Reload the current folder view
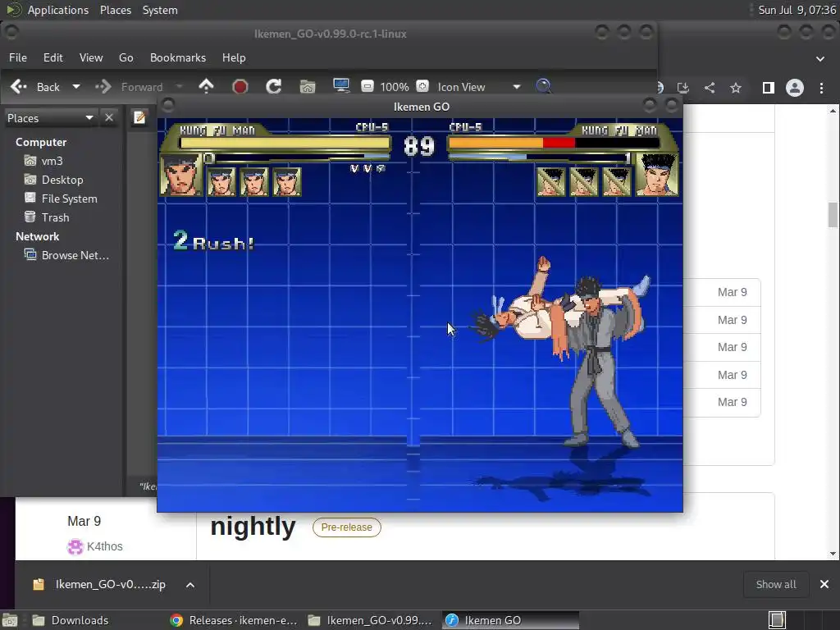The width and height of the screenshot is (840, 630). pos(274,87)
